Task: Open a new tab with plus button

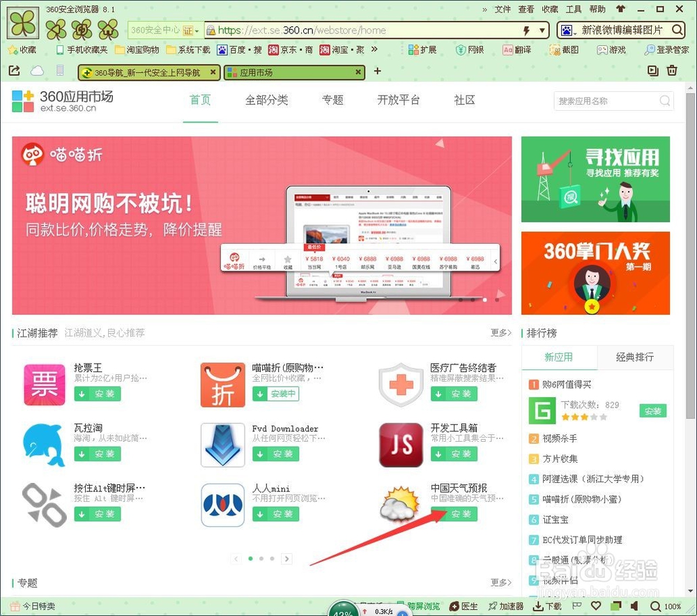Action: click(377, 71)
